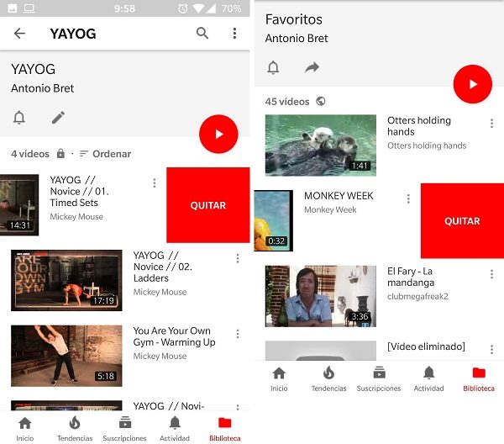The width and height of the screenshot is (504, 444).
Task: Tap QUITAR to remove Monkey Week video
Action: pyautogui.click(x=461, y=221)
